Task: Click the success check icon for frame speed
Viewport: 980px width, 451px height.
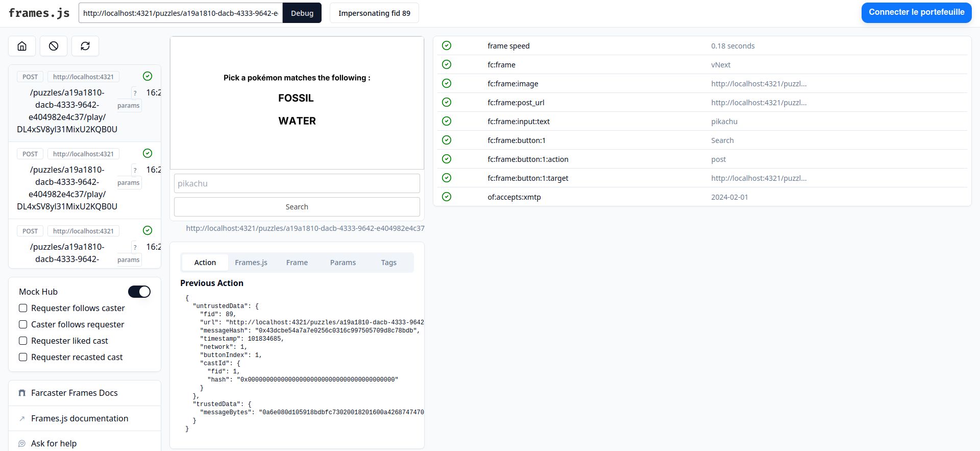Action: tap(447, 45)
